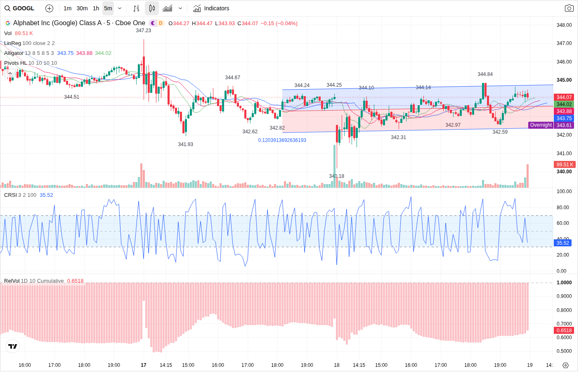The height and width of the screenshot is (392, 586).
Task: Click the Alphabet Inc (Google) Class A title
Action: point(57,23)
